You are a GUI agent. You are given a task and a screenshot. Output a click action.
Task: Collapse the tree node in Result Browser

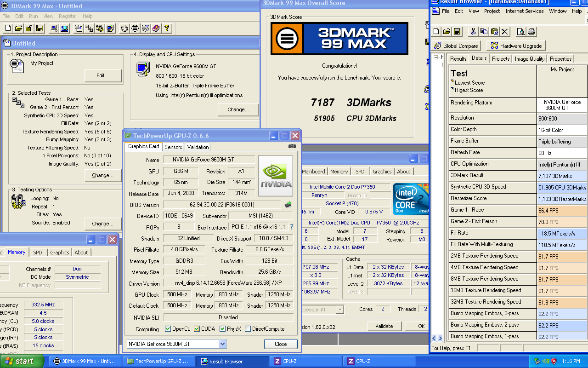(435, 57)
